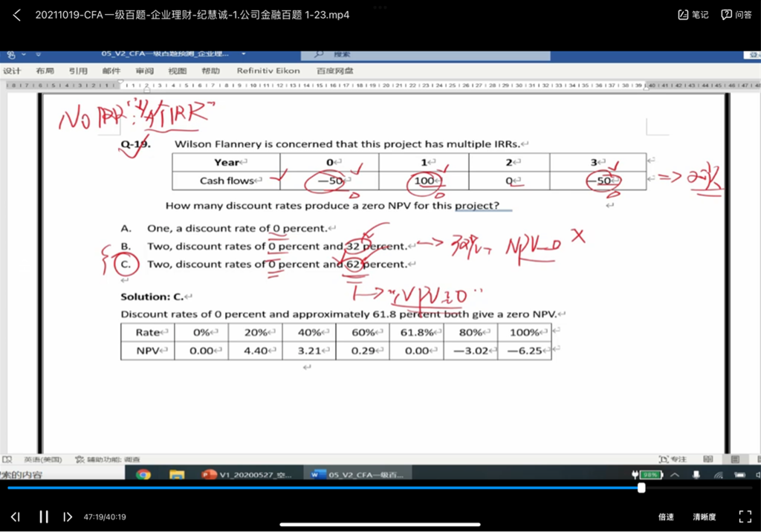This screenshot has height=532, width=761.
Task: Expand hidden tray icons chevron
Action: coord(675,475)
